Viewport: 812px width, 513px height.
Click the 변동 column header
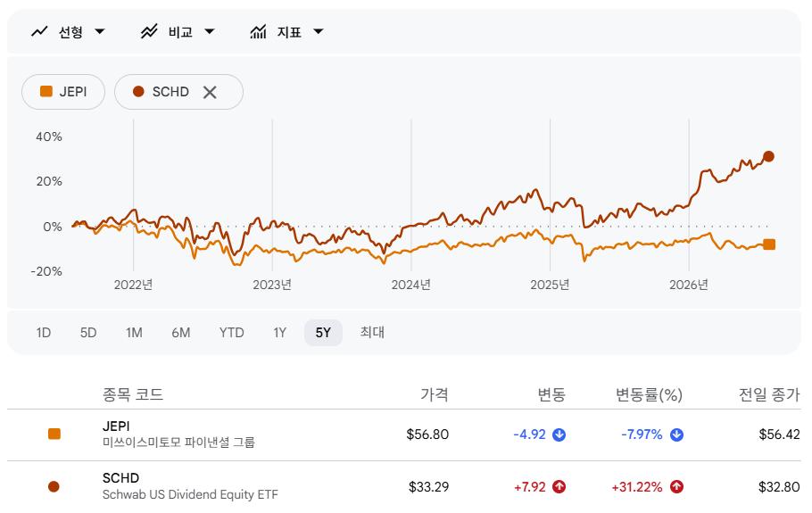click(x=551, y=395)
